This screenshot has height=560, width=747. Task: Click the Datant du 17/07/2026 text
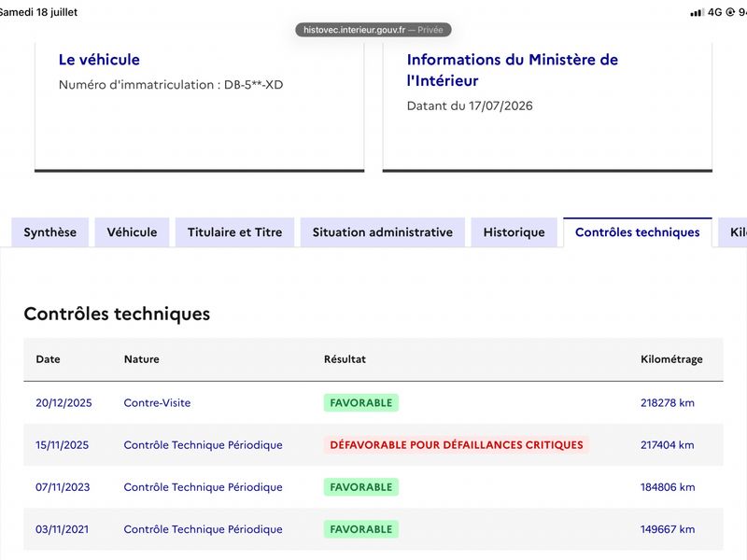point(470,105)
